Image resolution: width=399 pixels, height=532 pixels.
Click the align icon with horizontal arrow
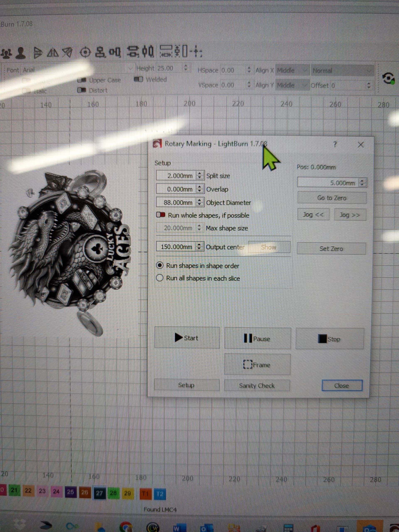(x=133, y=52)
